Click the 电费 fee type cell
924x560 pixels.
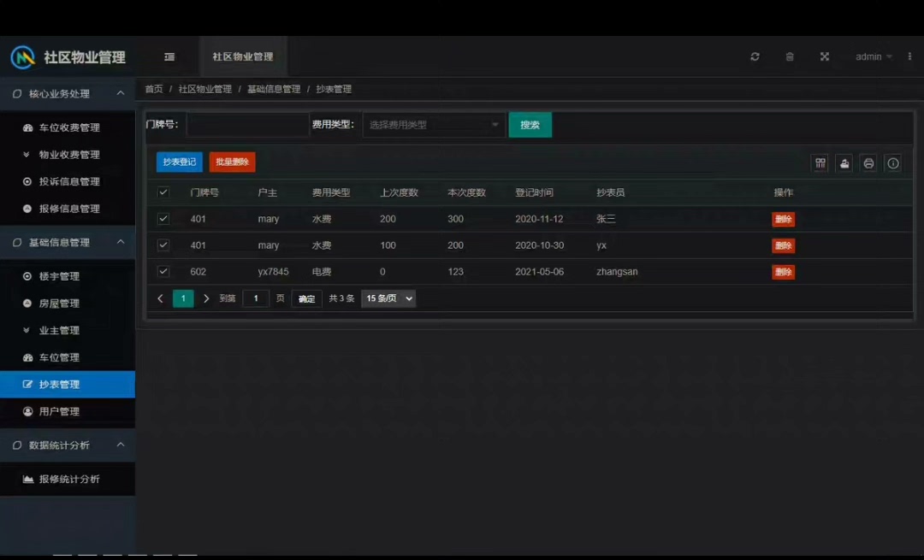(x=321, y=272)
